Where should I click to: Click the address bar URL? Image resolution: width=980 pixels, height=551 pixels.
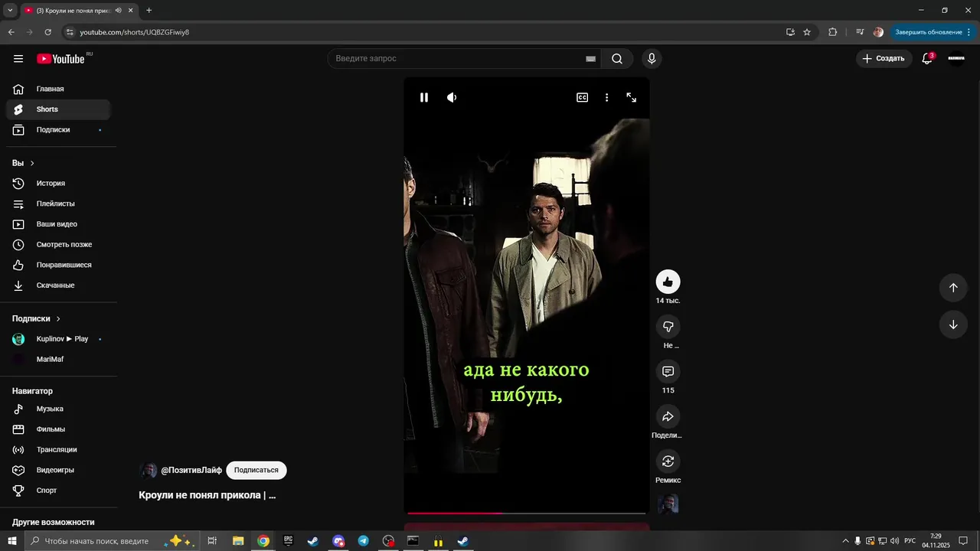coord(135,32)
